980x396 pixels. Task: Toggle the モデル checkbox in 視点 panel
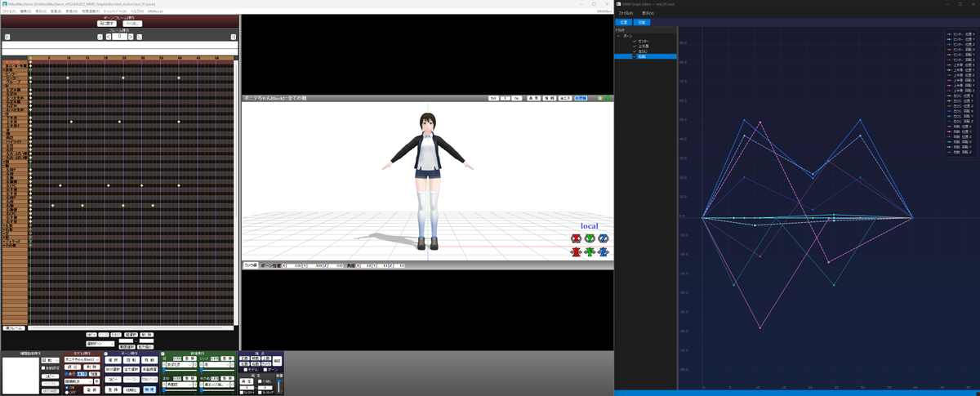click(245, 370)
